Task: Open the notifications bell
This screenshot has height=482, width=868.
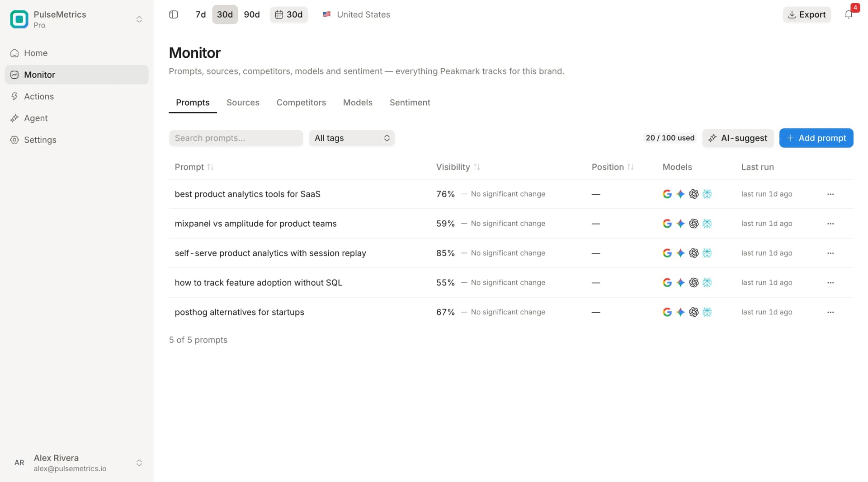Action: tap(849, 14)
